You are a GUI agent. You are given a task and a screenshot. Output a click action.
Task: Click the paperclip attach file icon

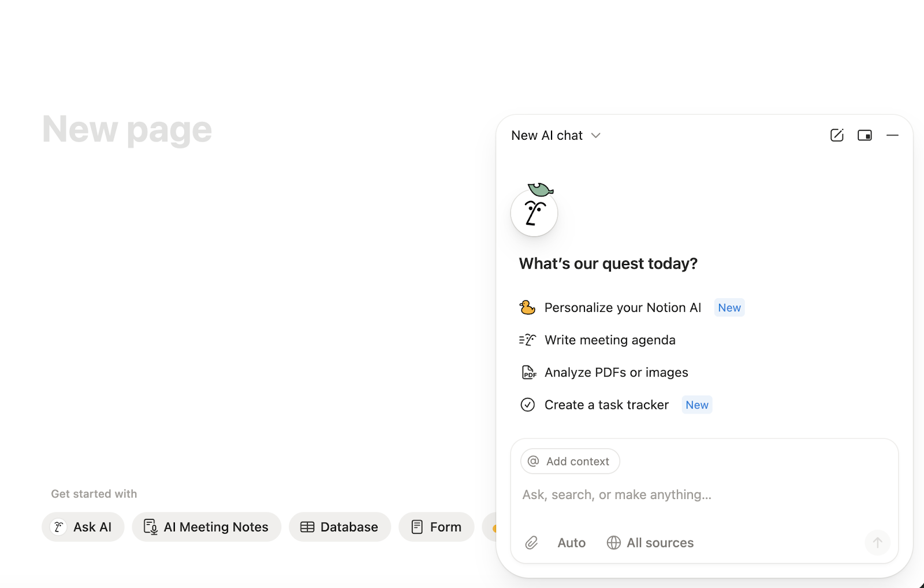click(x=531, y=543)
